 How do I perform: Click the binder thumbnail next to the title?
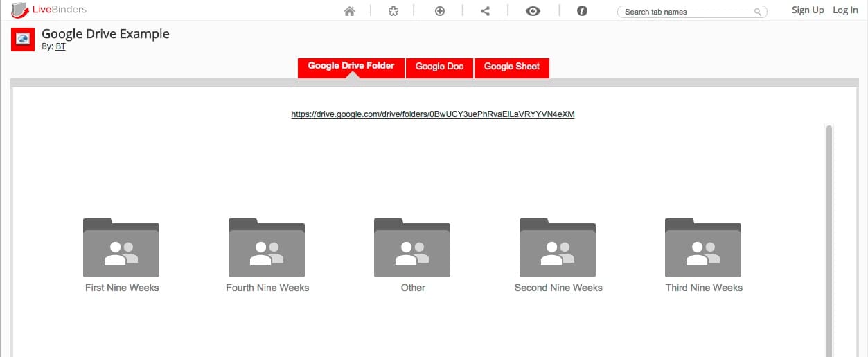[23, 40]
